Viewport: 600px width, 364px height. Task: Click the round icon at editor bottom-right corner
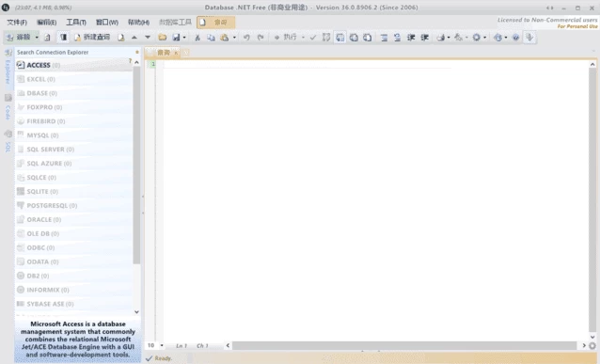pyautogui.click(x=592, y=346)
